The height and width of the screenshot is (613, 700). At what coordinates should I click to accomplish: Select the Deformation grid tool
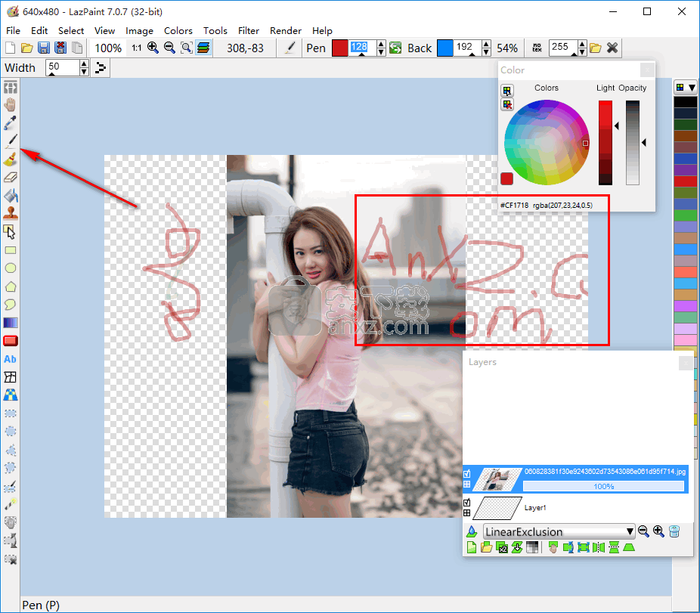click(11, 377)
